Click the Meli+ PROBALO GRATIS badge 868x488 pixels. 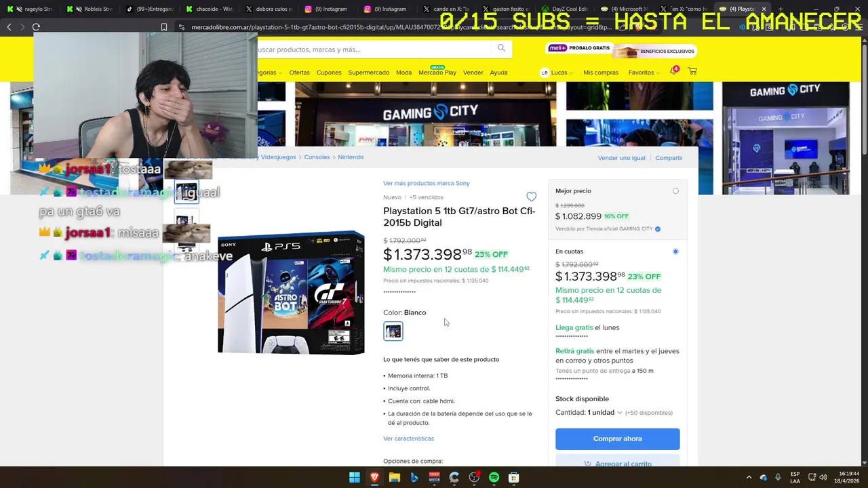pyautogui.click(x=579, y=49)
